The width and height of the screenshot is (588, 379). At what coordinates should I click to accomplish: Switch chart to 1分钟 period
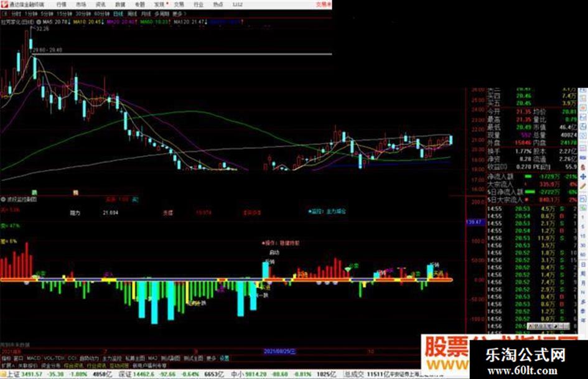point(30,14)
